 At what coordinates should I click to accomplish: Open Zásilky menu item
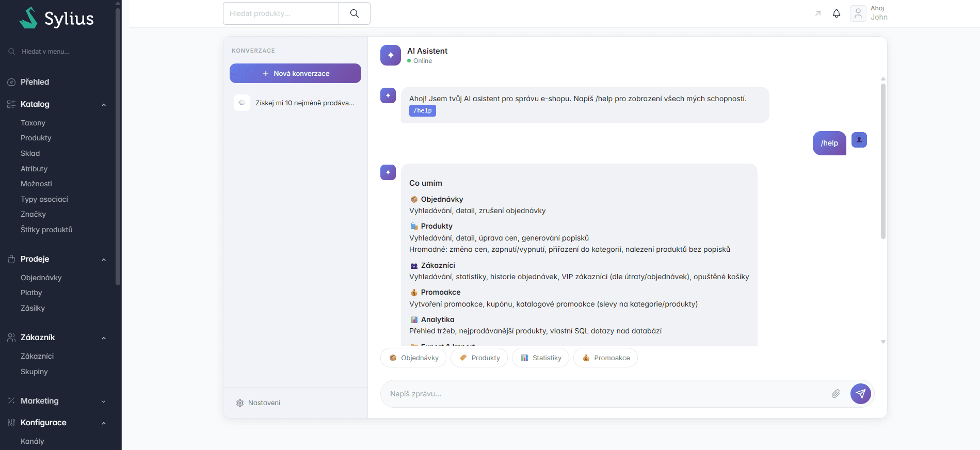point(33,308)
